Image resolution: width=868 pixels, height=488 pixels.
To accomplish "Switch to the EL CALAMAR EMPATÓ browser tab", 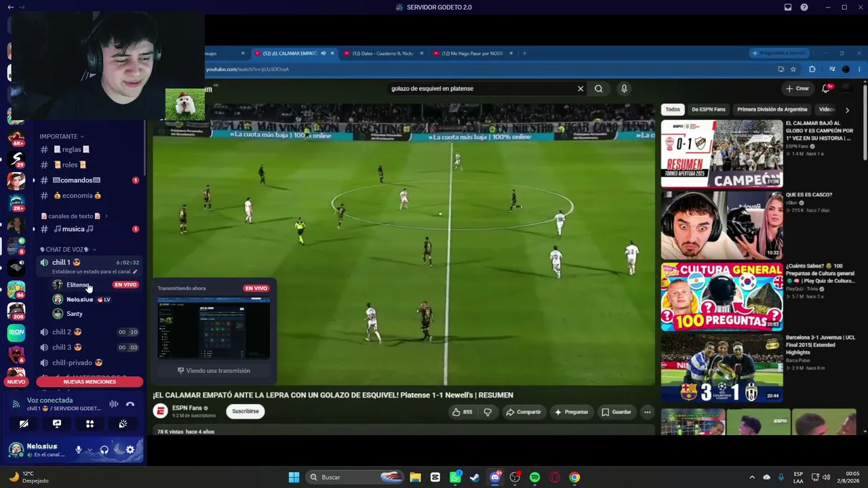I will point(294,54).
